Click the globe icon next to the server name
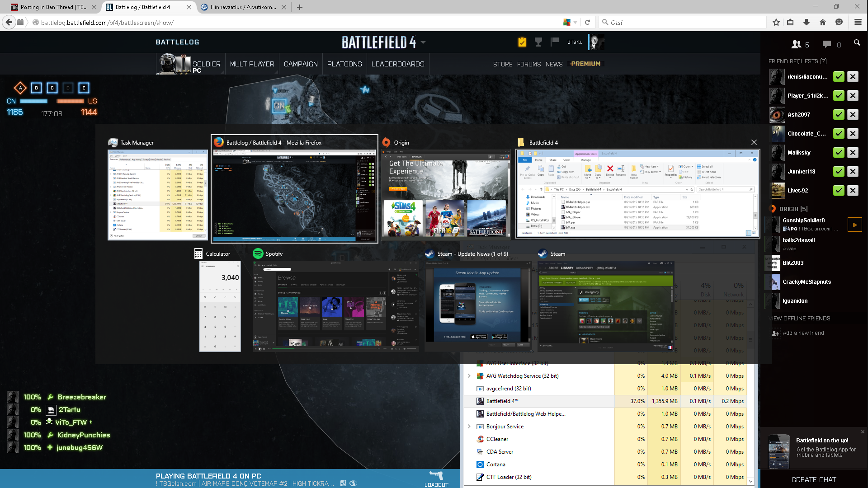 [x=353, y=483]
